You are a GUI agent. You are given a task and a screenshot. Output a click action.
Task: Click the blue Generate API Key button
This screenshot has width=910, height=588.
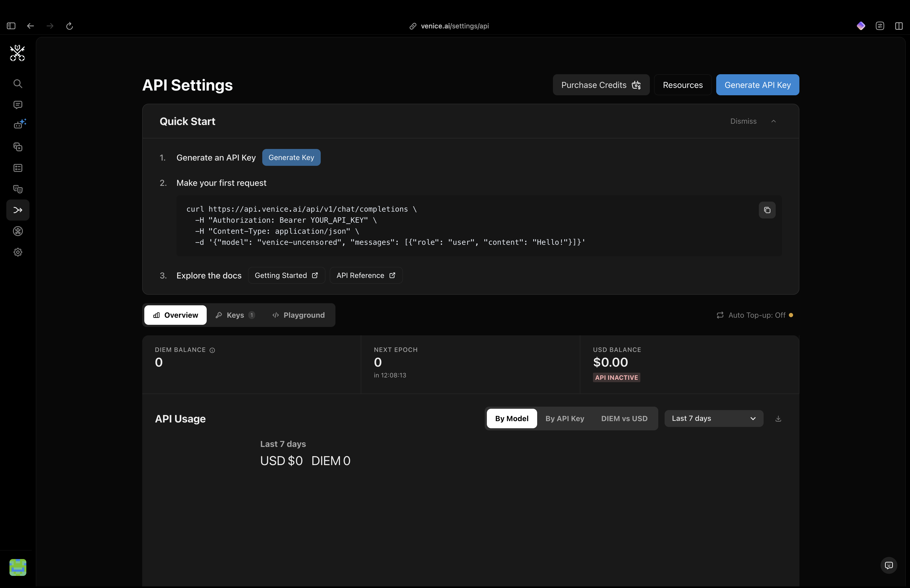[757, 85]
